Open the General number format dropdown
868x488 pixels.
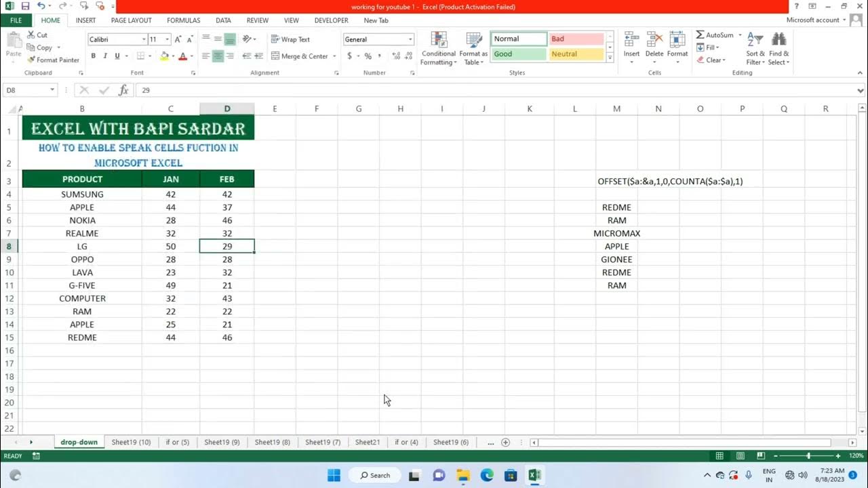pyautogui.click(x=410, y=39)
